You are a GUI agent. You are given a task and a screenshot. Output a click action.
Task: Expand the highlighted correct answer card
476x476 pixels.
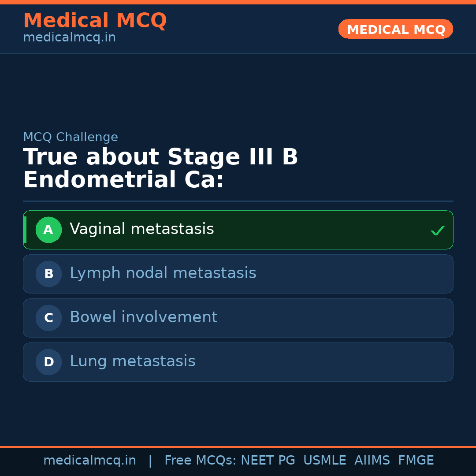pos(238,230)
